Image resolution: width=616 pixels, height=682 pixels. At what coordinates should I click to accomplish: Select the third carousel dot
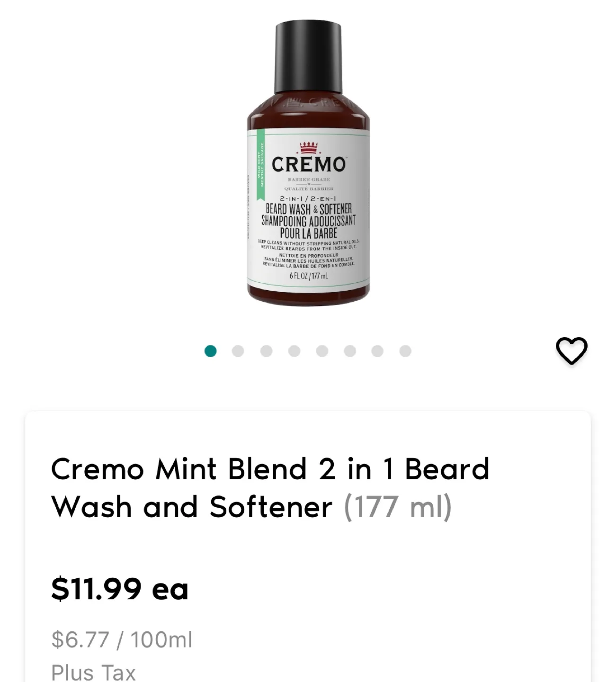(266, 350)
